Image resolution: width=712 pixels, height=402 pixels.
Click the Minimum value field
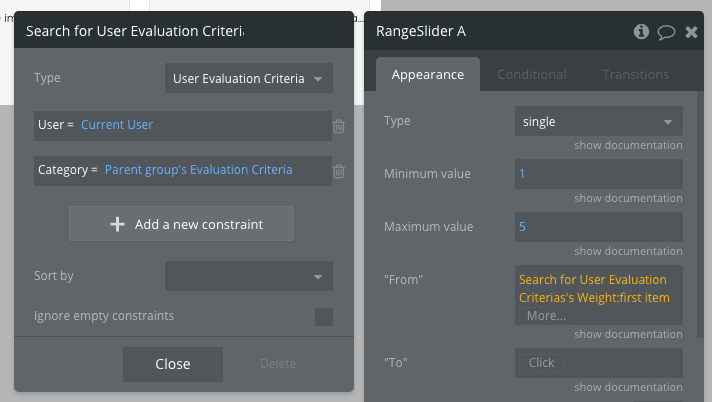[x=599, y=174]
